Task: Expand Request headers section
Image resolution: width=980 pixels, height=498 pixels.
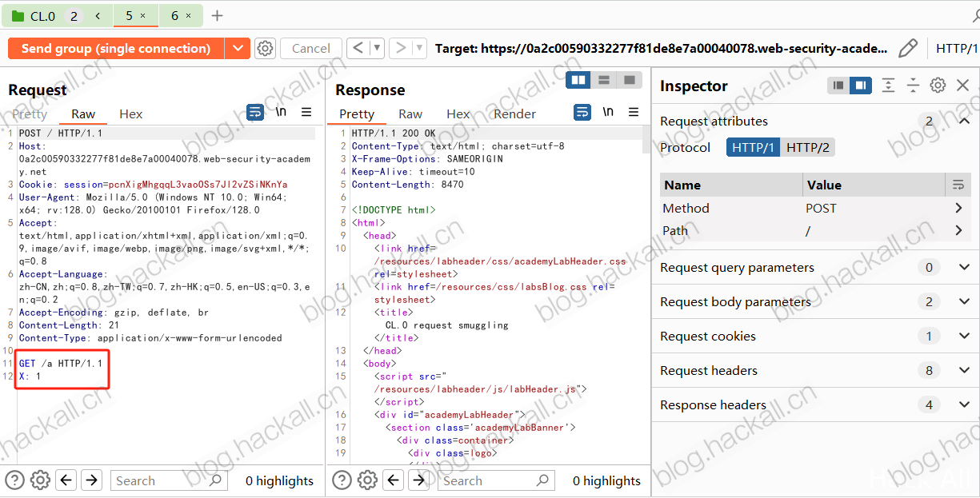Action: coord(964,371)
